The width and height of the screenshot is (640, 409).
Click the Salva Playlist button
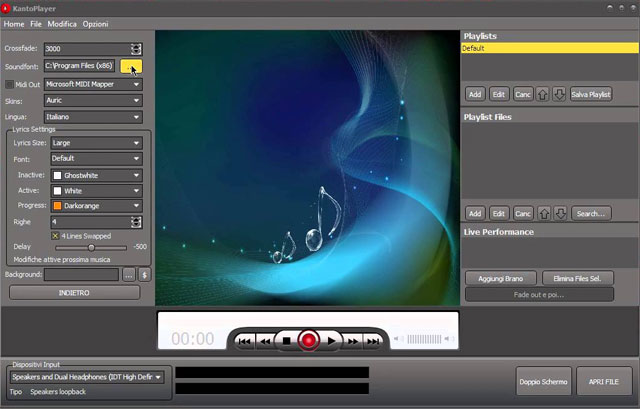coord(590,94)
